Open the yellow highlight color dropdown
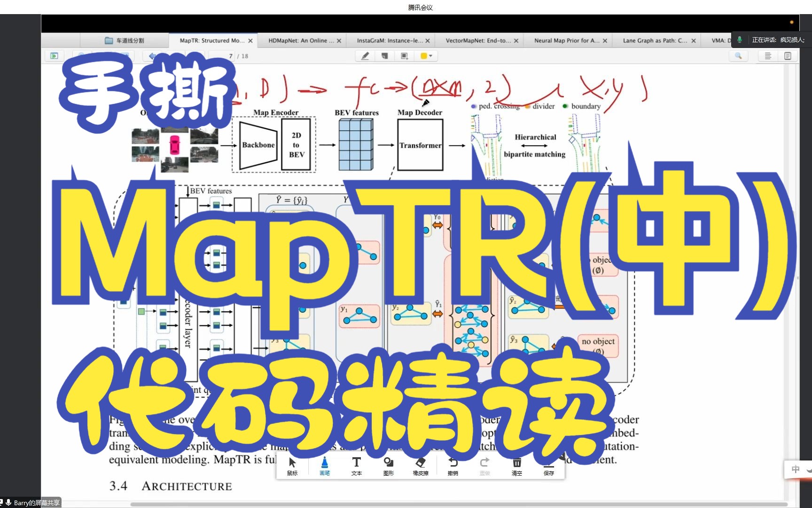The width and height of the screenshot is (812, 508). click(x=426, y=56)
